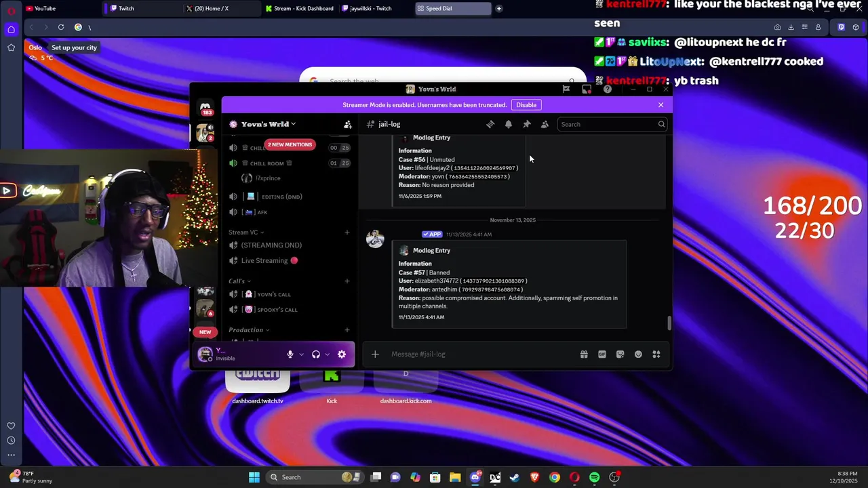Join Yovn's Call voice channel
The width and height of the screenshot is (868, 488).
coord(290,294)
